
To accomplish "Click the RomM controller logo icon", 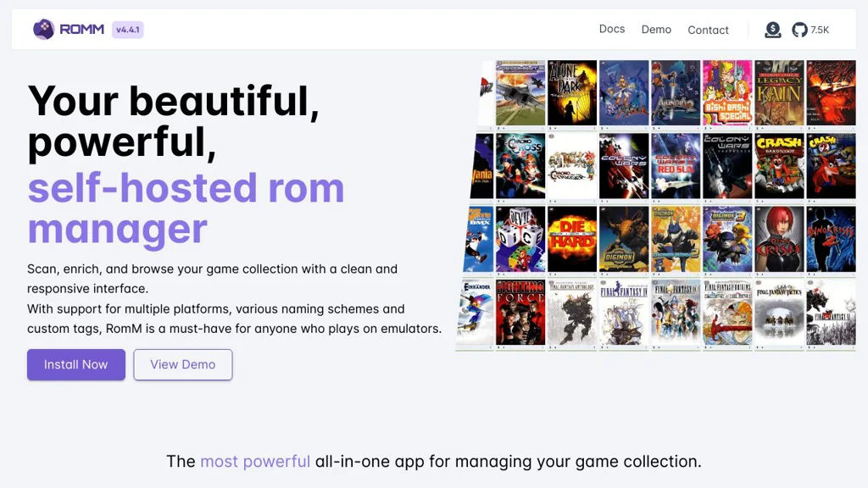I will pyautogui.click(x=43, y=30).
